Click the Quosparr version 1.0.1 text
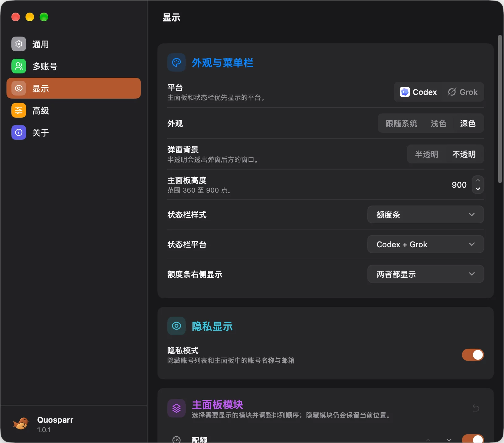The image size is (504, 443). coord(44,430)
